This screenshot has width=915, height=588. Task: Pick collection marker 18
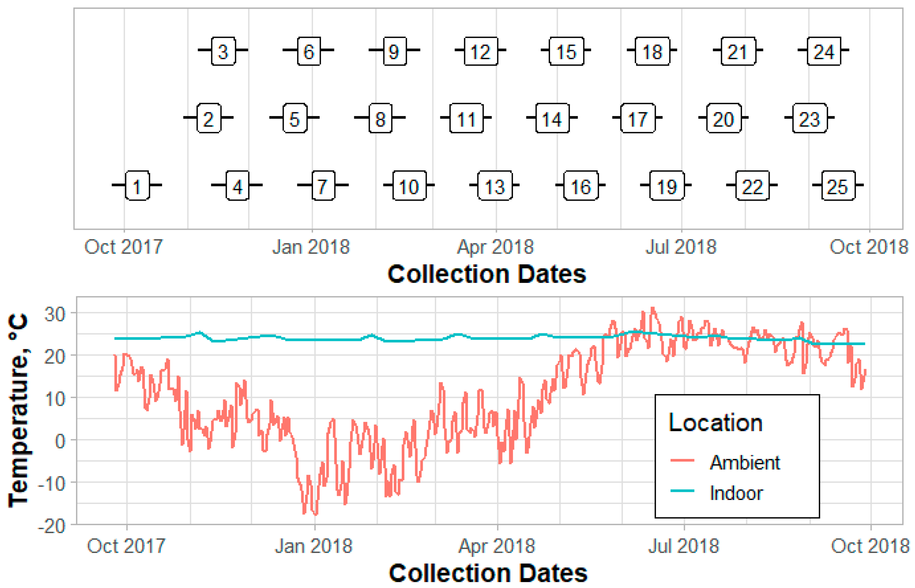(x=652, y=51)
